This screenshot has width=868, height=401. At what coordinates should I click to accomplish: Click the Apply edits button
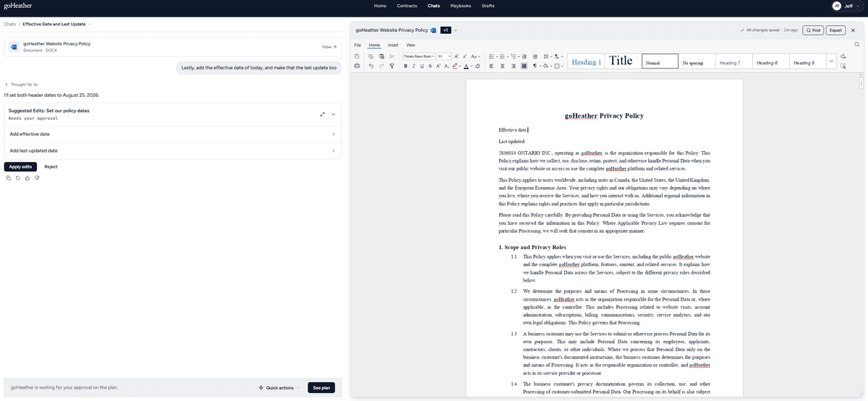(20, 167)
